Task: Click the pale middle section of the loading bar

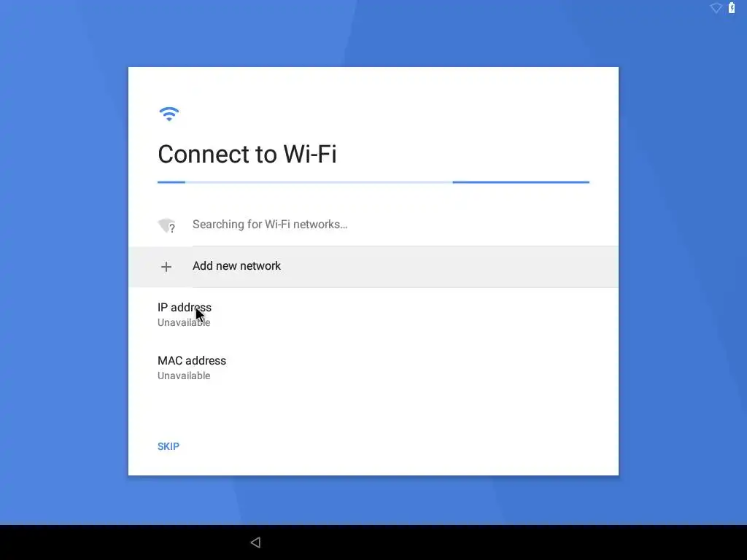Action: pyautogui.click(x=319, y=182)
